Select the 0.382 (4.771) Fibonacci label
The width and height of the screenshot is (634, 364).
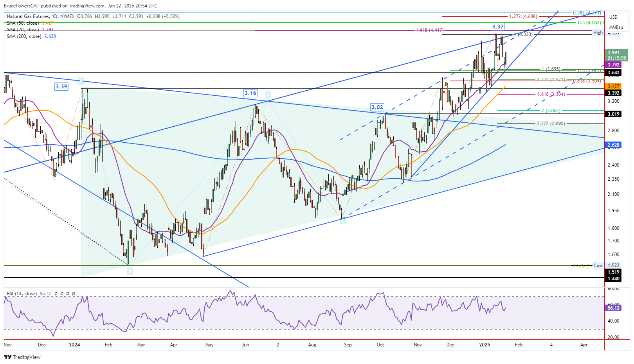(x=587, y=13)
